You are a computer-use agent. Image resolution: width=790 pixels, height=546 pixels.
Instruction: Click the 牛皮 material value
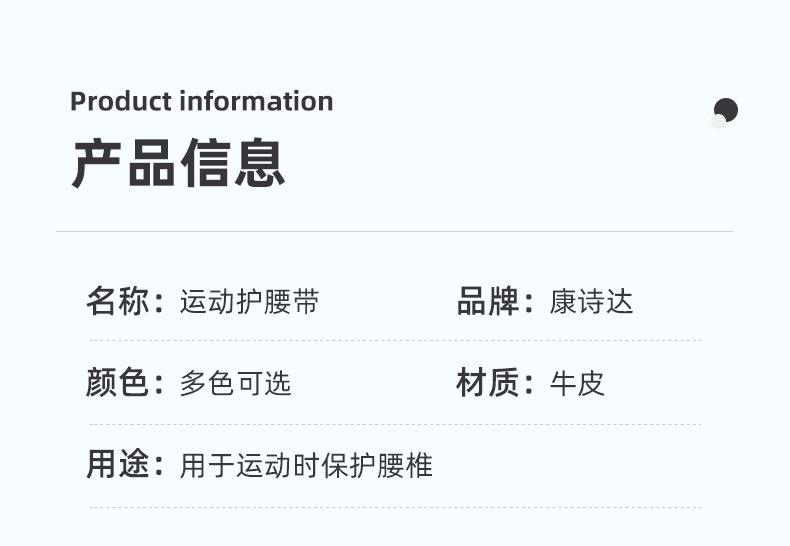point(577,384)
